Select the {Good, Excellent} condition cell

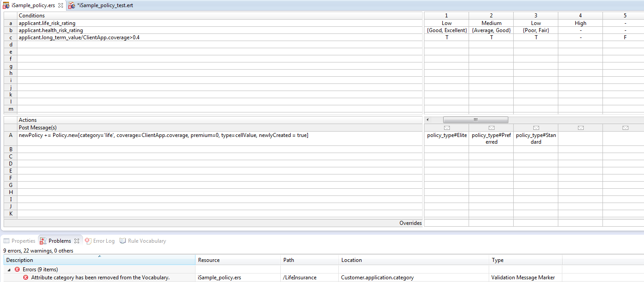click(x=447, y=30)
